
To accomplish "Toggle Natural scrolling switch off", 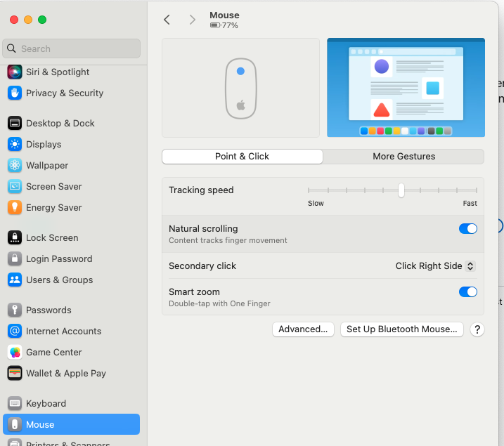I will (467, 229).
